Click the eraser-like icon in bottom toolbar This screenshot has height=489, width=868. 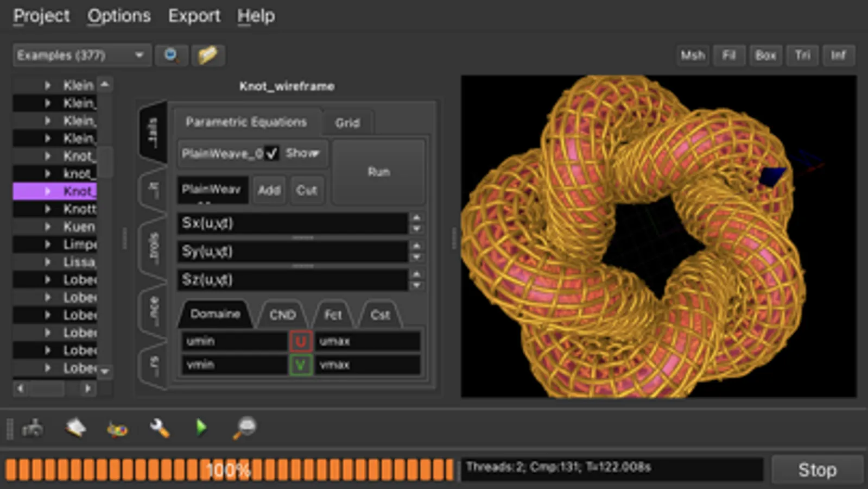tap(75, 428)
